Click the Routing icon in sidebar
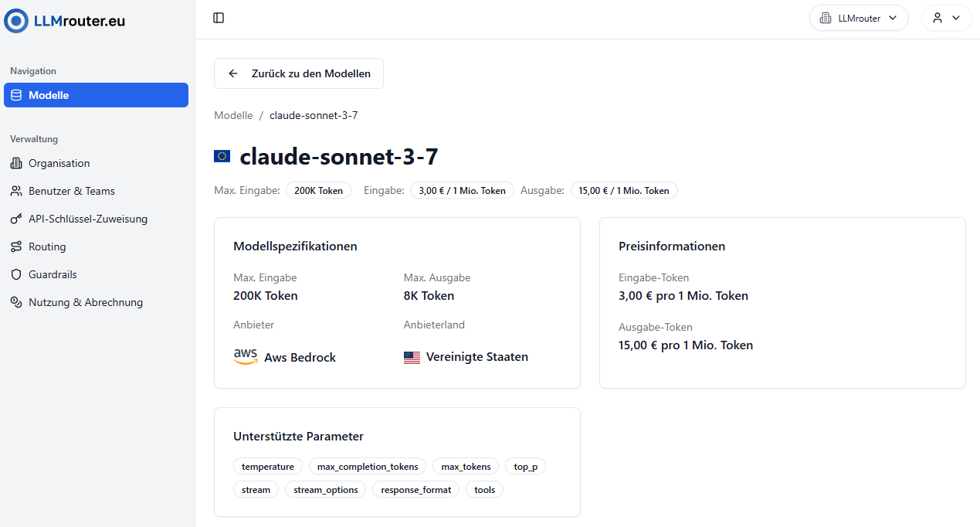 pos(16,246)
